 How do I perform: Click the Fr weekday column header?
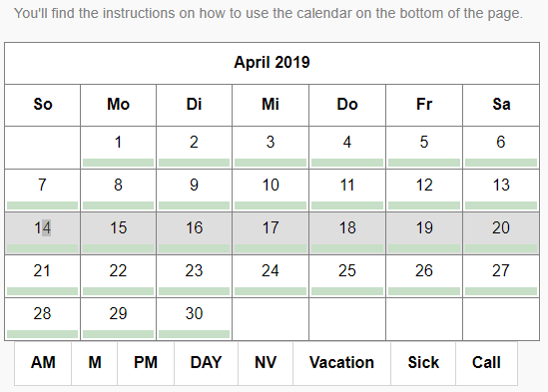pyautogui.click(x=424, y=105)
